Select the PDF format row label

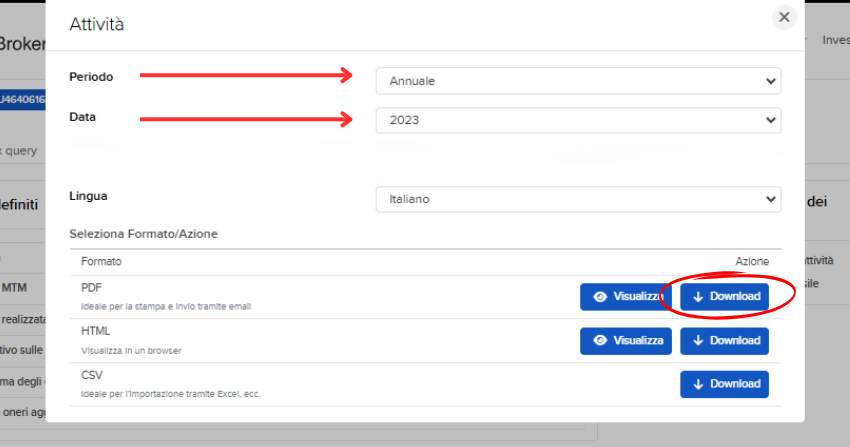(91, 288)
